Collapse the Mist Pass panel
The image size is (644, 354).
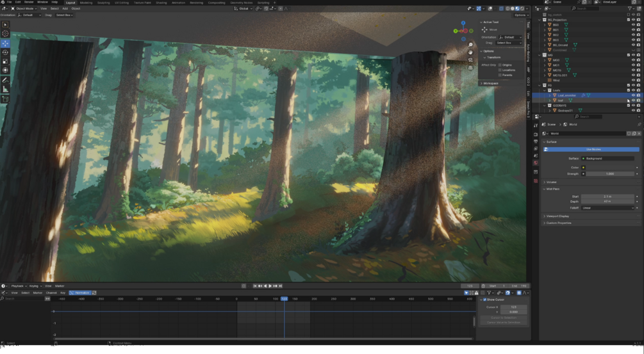click(552, 189)
